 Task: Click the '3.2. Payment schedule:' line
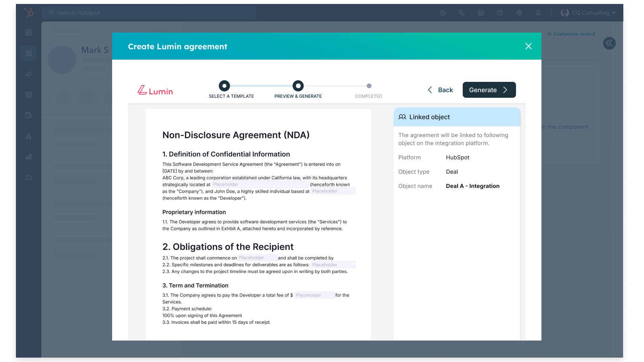(x=187, y=309)
